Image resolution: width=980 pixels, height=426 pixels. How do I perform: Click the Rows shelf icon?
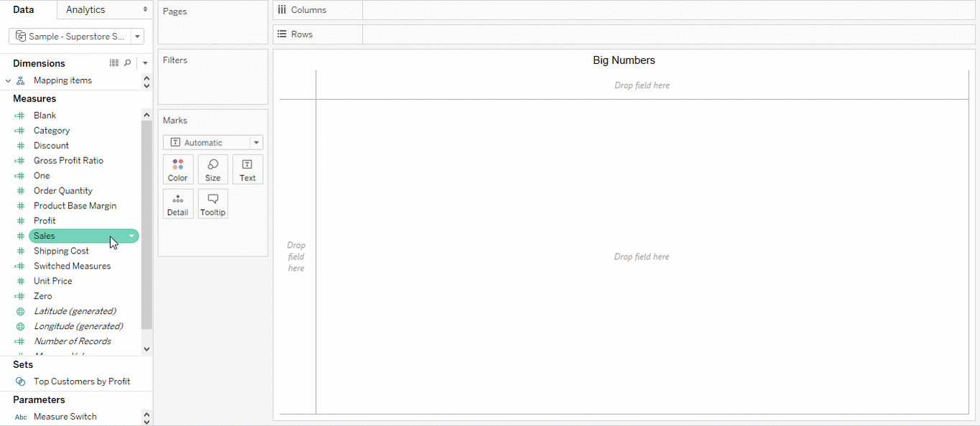point(280,34)
